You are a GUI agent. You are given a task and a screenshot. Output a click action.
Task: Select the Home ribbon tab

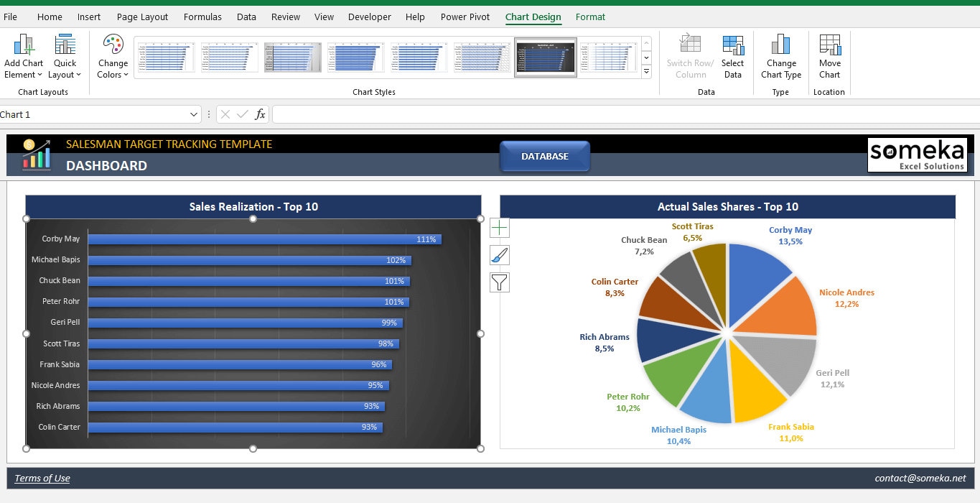[49, 17]
